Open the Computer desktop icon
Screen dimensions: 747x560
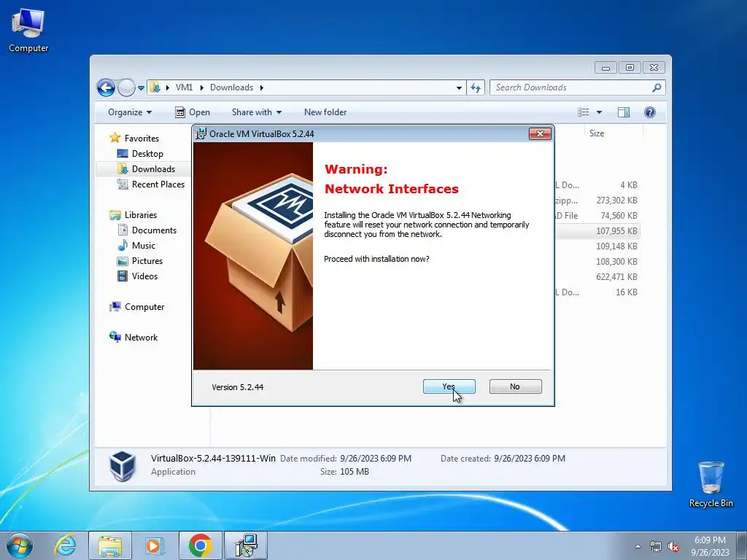tap(28, 31)
